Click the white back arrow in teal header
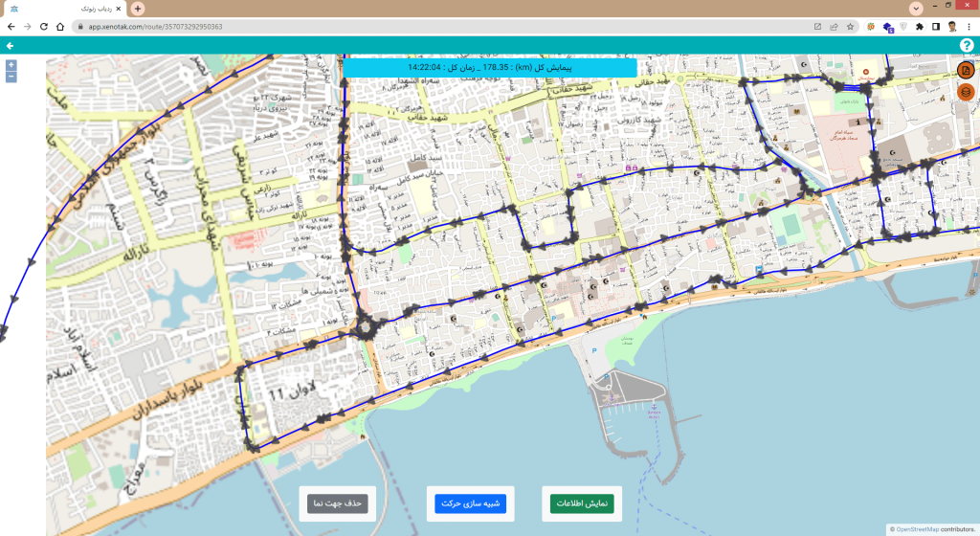The image size is (980, 536). pyautogui.click(x=10, y=45)
